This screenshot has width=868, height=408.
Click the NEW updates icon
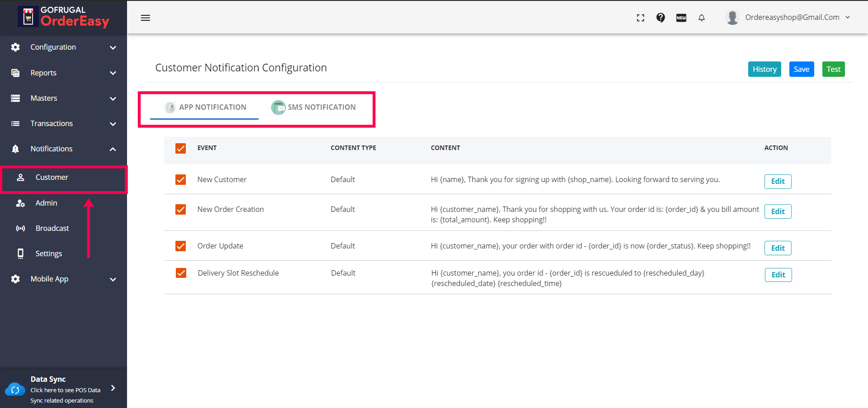pyautogui.click(x=681, y=18)
